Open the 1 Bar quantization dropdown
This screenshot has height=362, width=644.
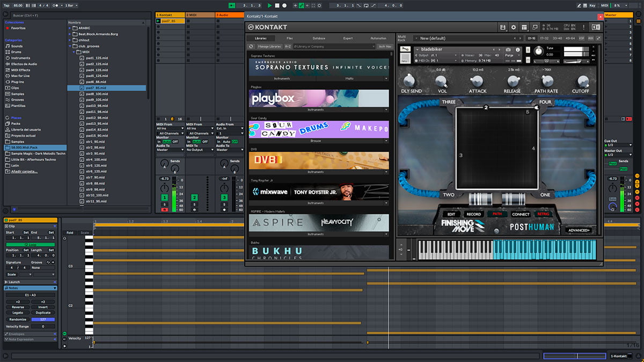click(x=70, y=5)
